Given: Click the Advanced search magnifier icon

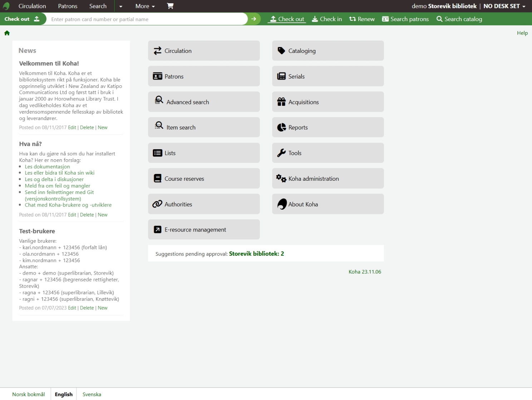Looking at the screenshot, I should pyautogui.click(x=159, y=100).
